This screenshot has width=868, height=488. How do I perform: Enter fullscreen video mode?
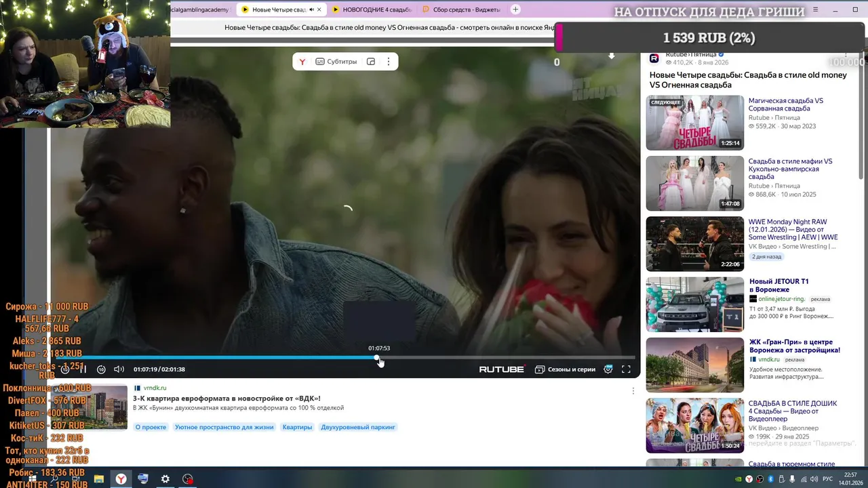(626, 369)
